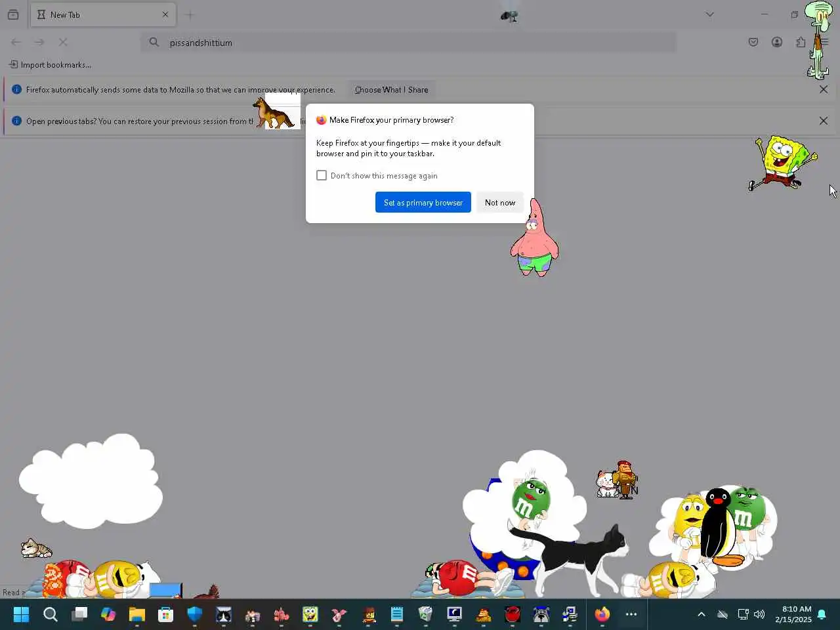Show more taskbar apps via three dots
Viewport: 840px width, 630px height.
click(x=631, y=614)
